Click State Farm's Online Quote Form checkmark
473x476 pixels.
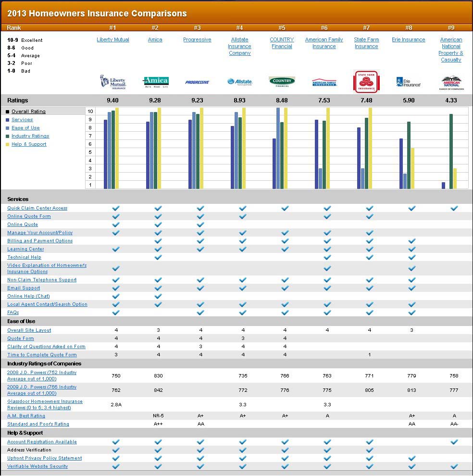click(370, 216)
